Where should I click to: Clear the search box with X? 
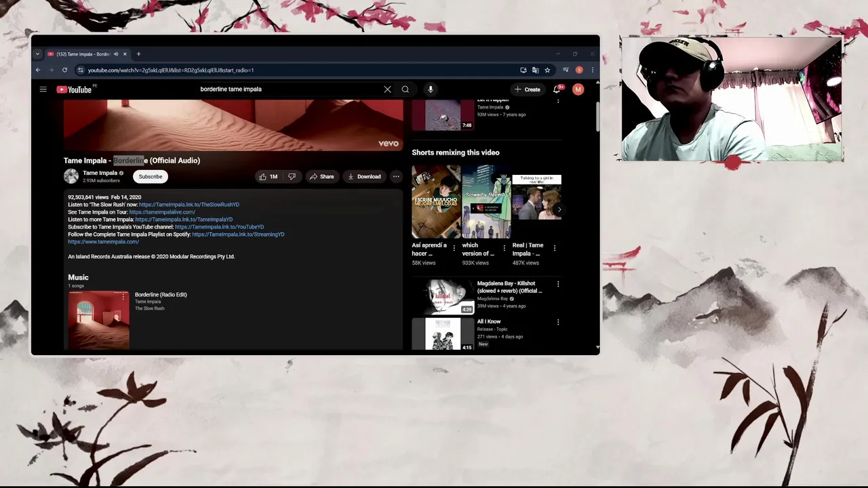click(x=387, y=89)
